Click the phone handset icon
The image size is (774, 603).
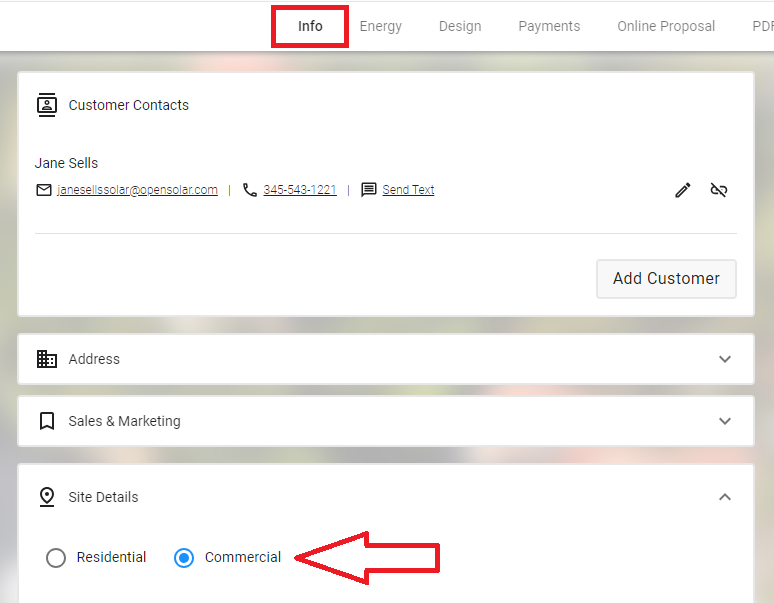[250, 189]
